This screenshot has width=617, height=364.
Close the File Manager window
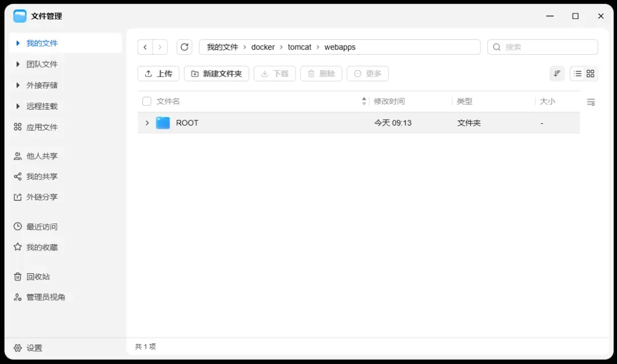(x=601, y=16)
